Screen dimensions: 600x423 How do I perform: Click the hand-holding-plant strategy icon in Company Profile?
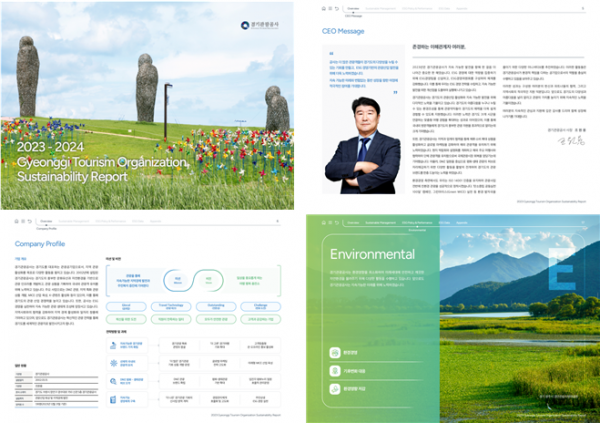pos(113,345)
